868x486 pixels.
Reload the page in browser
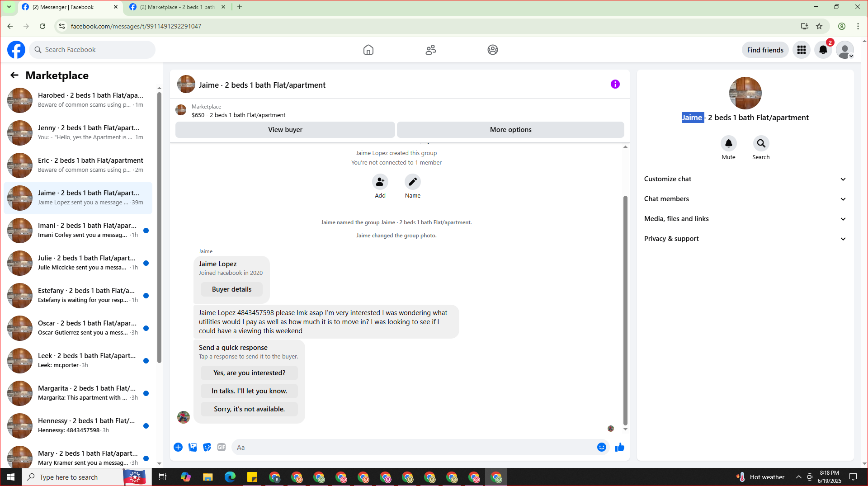[x=42, y=26]
